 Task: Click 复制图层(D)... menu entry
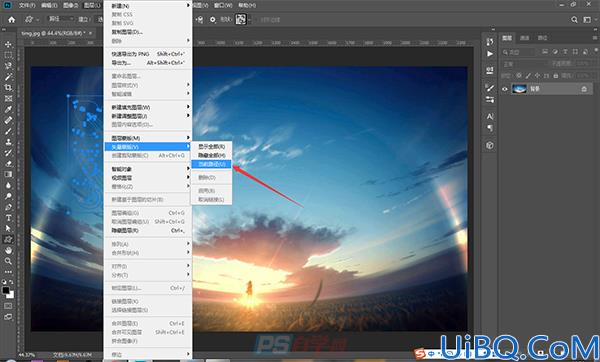click(148, 32)
